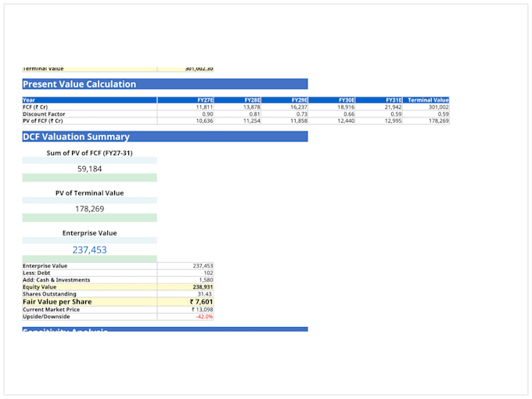Image resolution: width=532 pixels, height=399 pixels.
Task: Select the Sum of PV of FCF (FY27-31) label
Action: pos(89,153)
